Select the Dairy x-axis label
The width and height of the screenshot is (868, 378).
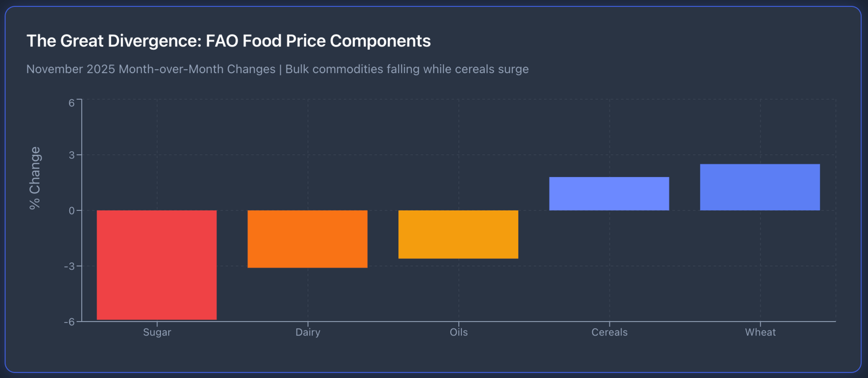[308, 332]
